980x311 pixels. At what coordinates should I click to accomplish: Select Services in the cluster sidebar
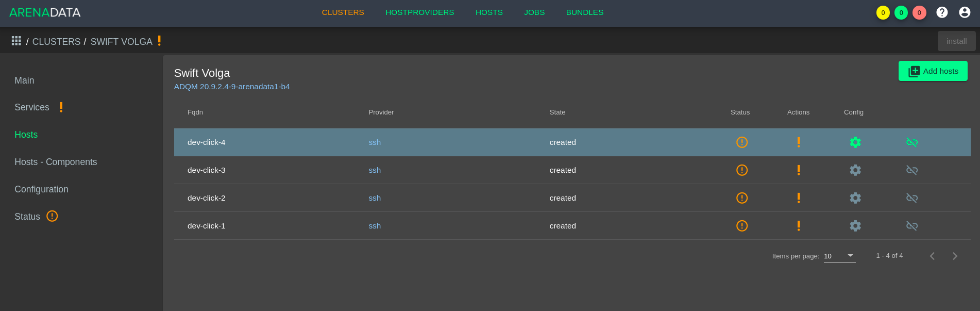pos(32,107)
